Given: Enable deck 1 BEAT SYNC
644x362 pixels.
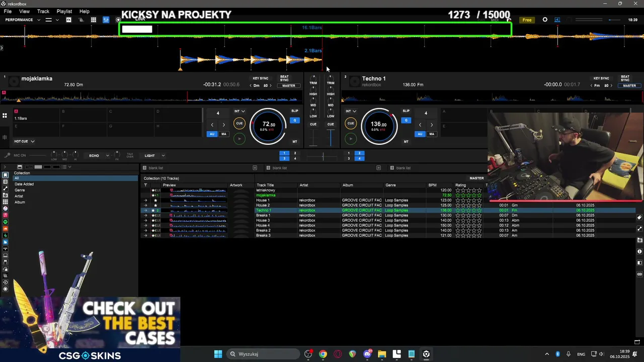Looking at the screenshot, I should 284,78.
